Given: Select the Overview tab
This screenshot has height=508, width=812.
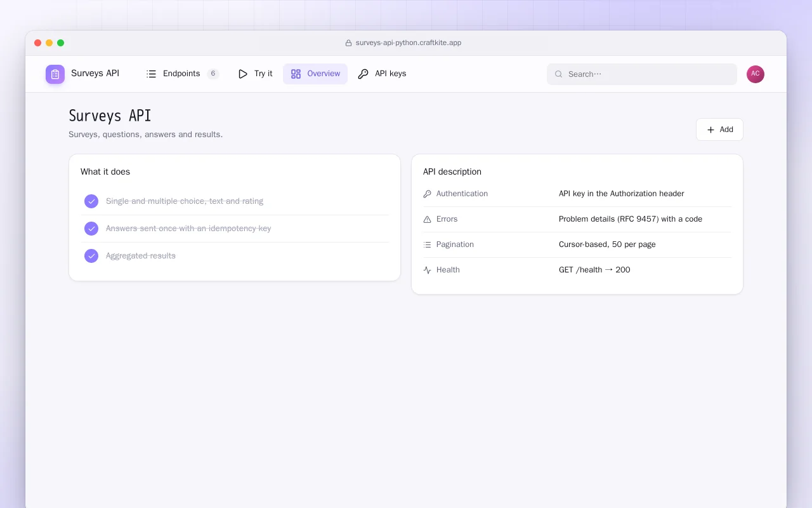Looking at the screenshot, I should 315,74.
